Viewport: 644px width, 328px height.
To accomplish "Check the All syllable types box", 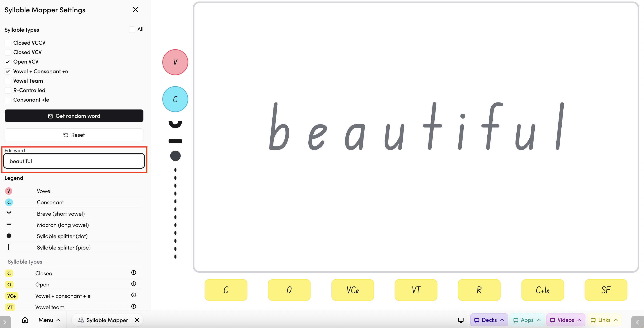I will click(x=132, y=29).
